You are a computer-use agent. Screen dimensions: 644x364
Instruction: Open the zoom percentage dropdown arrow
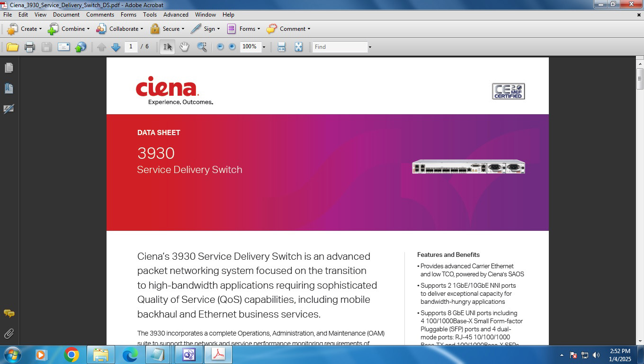coord(264,47)
